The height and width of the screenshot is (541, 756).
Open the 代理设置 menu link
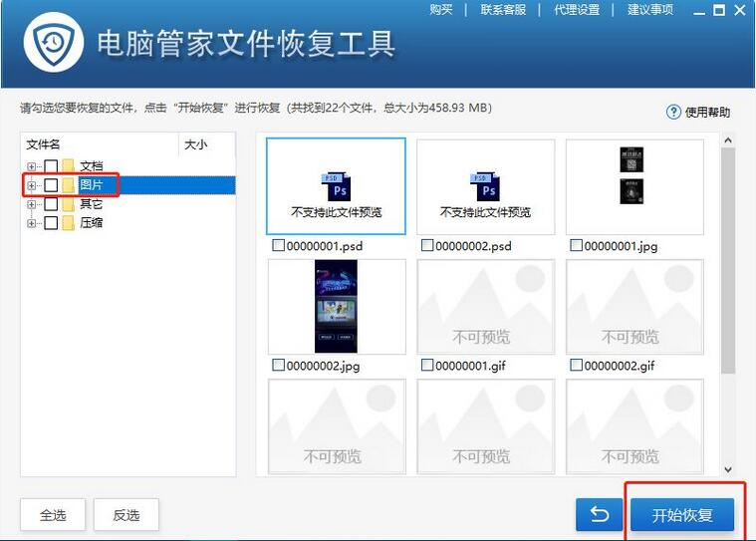[577, 10]
